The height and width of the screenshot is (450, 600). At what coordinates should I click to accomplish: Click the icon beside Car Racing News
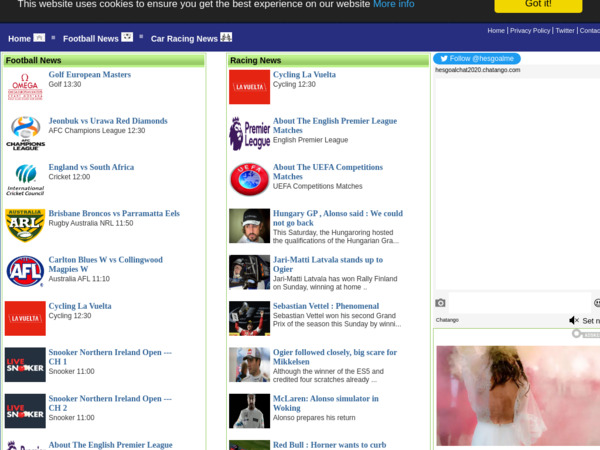[x=226, y=37]
